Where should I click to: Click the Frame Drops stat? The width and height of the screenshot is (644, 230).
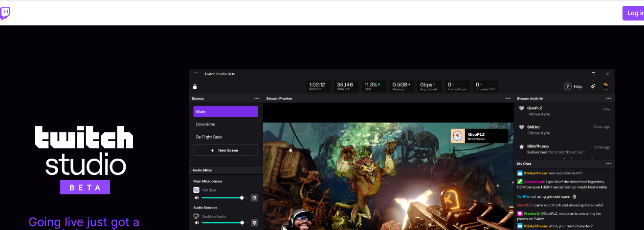point(458,86)
